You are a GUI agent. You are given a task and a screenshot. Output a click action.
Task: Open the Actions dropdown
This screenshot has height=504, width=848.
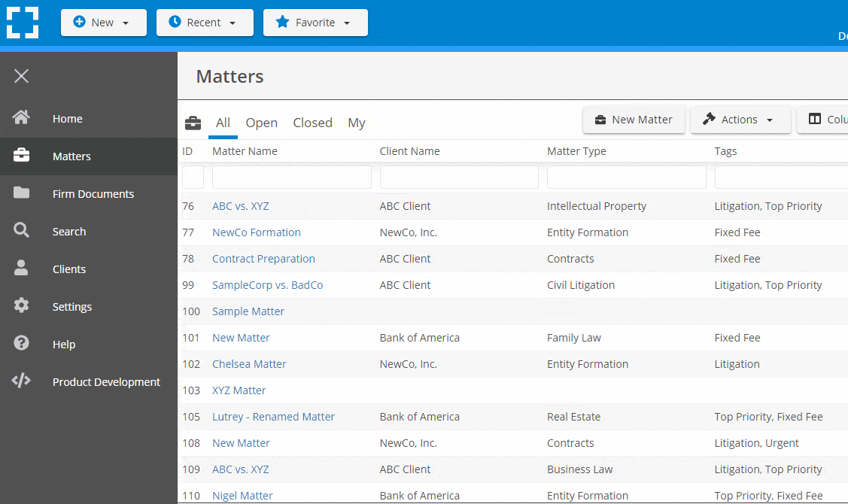coord(740,120)
